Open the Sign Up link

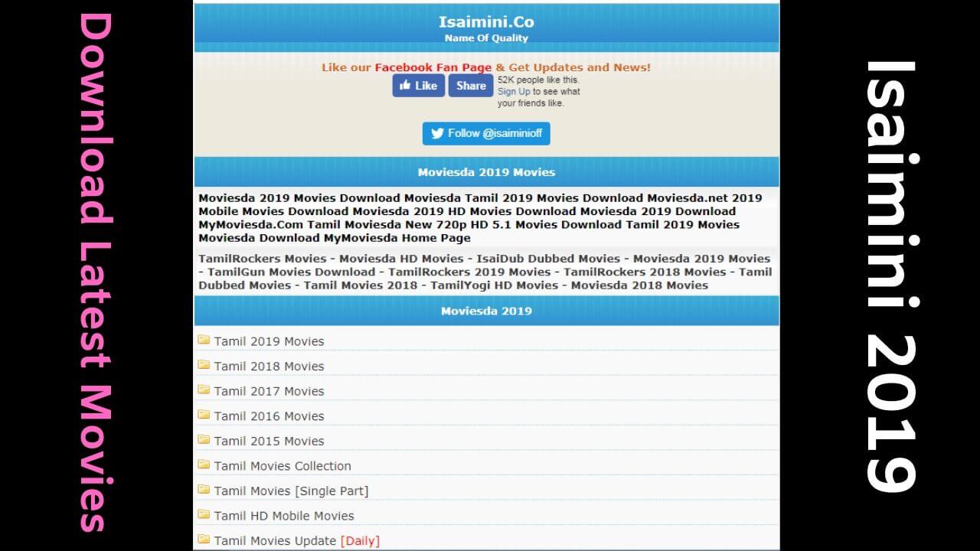click(x=514, y=91)
